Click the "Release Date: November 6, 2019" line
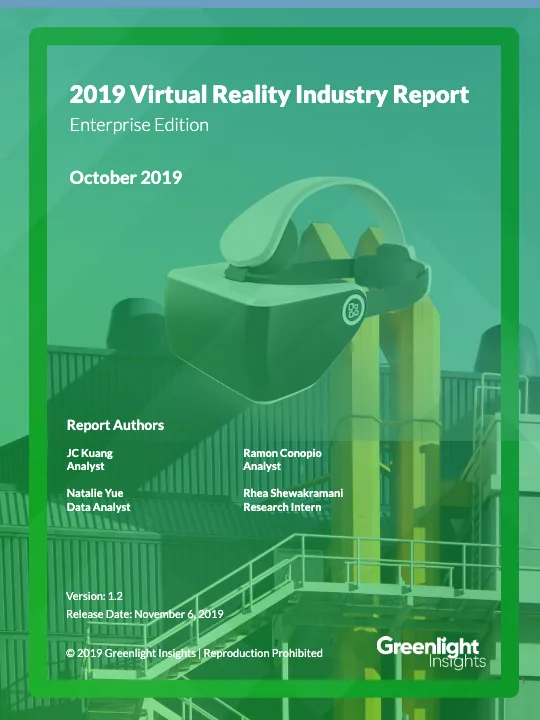Image resolution: width=540 pixels, height=720 pixels. [145, 614]
